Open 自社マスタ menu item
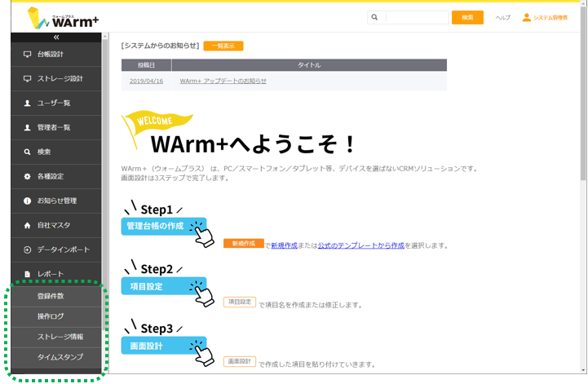Viewport: 588px width, 384px height. tap(56, 225)
